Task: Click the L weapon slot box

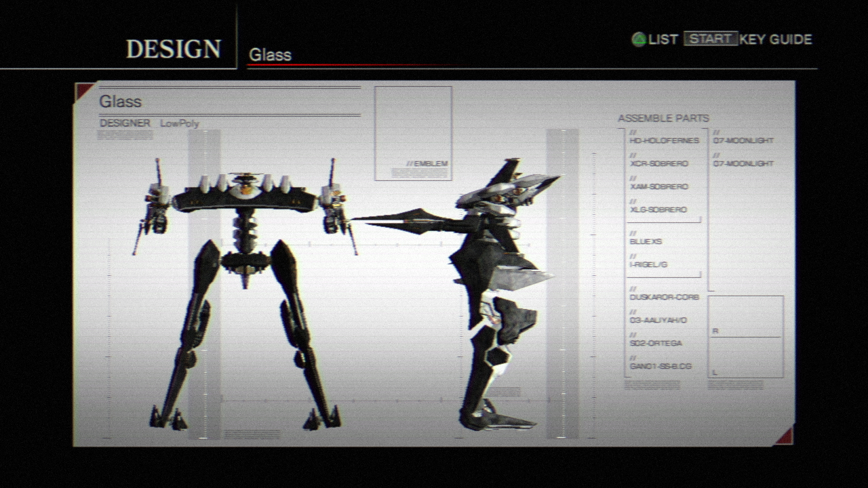Action: tap(745, 358)
